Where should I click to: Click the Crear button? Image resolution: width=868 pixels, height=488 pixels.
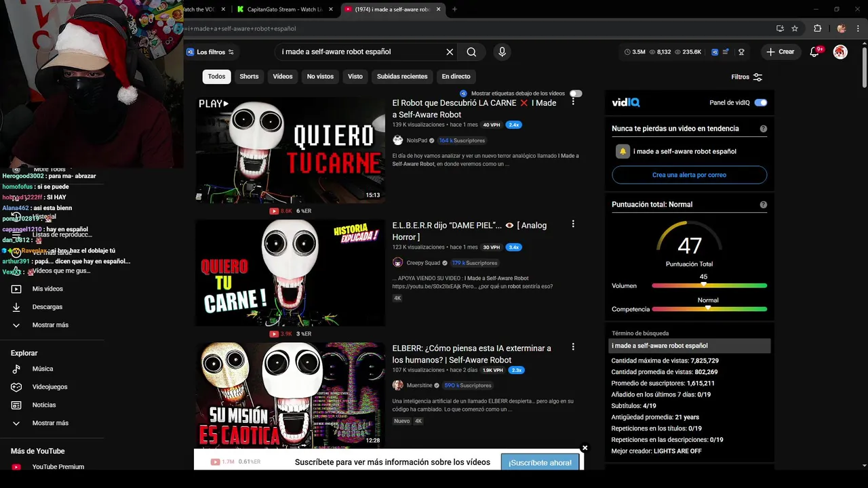pos(780,52)
